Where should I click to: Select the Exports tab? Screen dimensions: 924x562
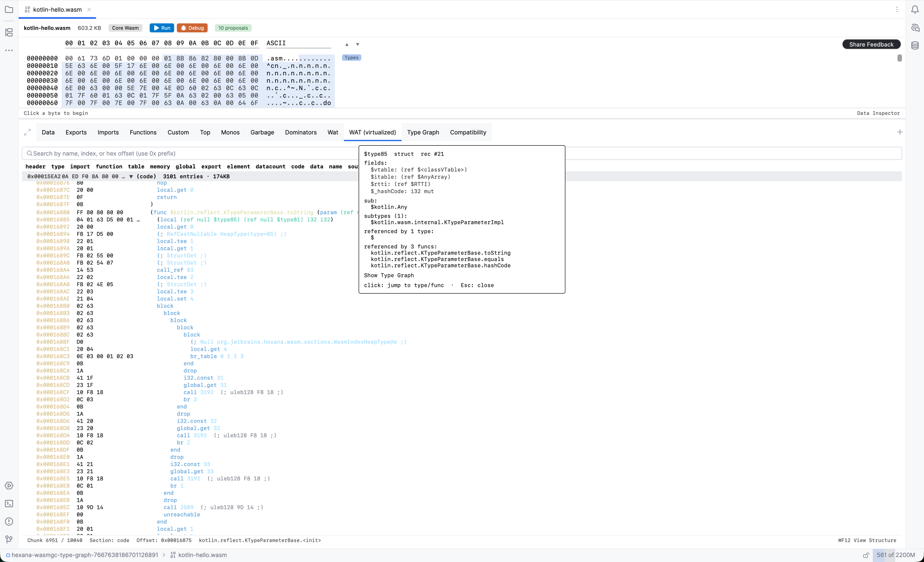pyautogui.click(x=76, y=132)
